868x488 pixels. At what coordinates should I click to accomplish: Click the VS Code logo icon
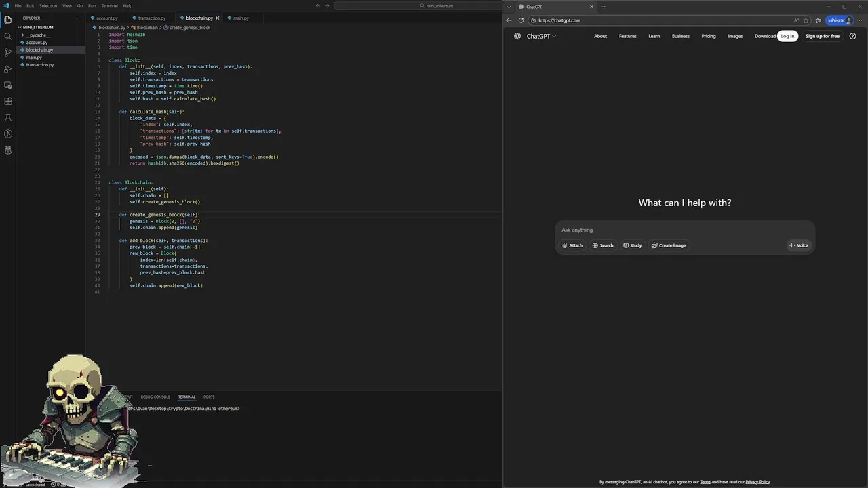(x=6, y=5)
